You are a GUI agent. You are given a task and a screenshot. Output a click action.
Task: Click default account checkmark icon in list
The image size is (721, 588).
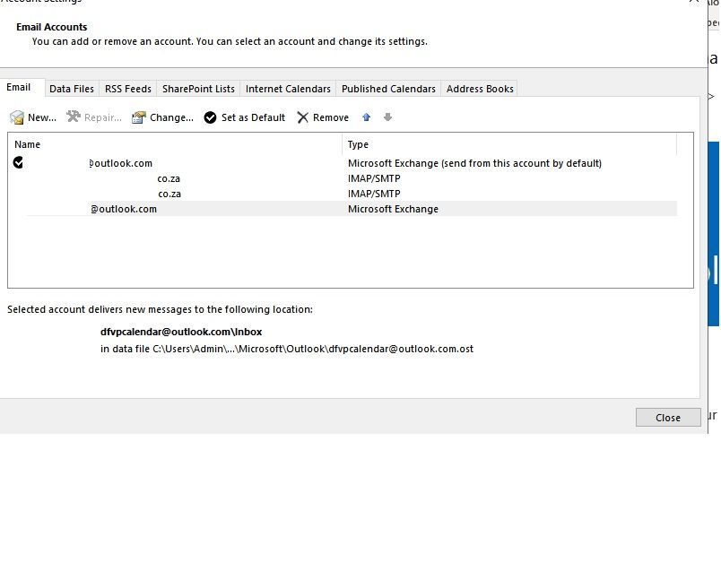[18, 162]
